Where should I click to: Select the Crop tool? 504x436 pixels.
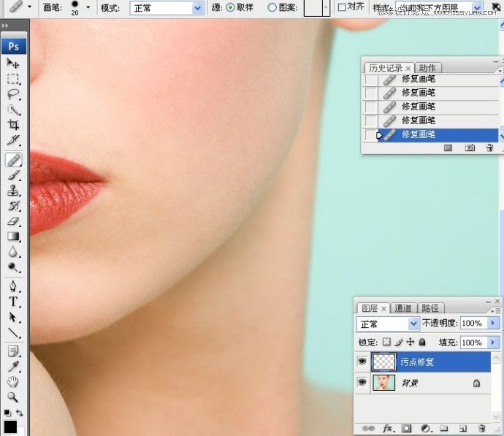[13, 125]
